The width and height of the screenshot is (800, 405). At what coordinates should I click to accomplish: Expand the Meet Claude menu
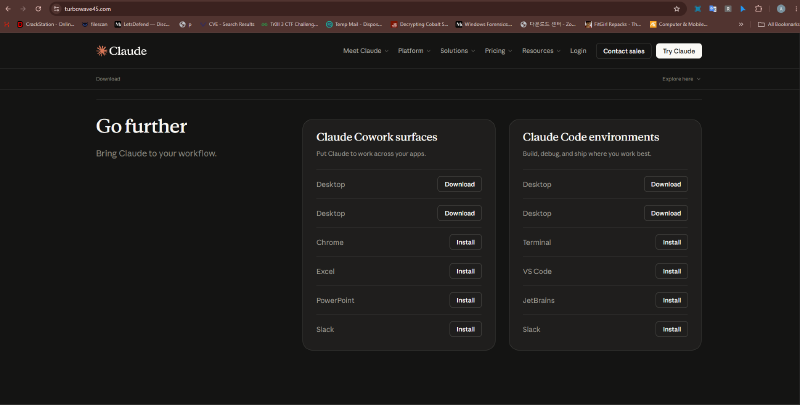click(x=365, y=50)
